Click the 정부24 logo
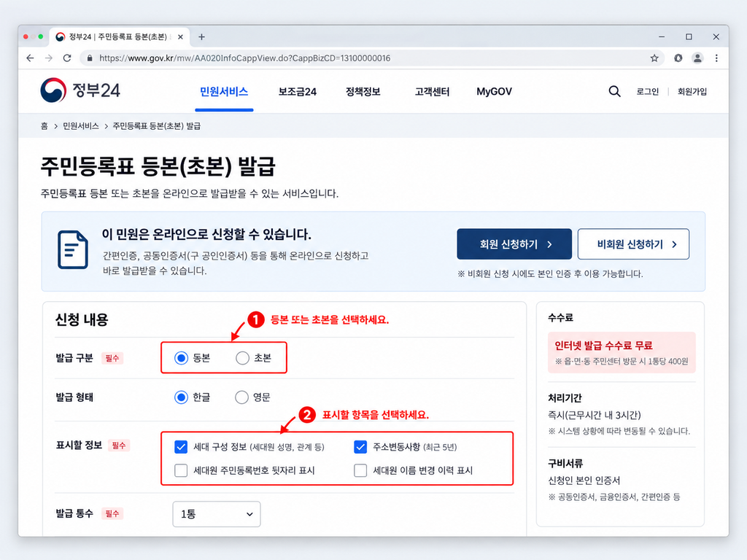Viewport: 747px width, 560px height. (80, 90)
